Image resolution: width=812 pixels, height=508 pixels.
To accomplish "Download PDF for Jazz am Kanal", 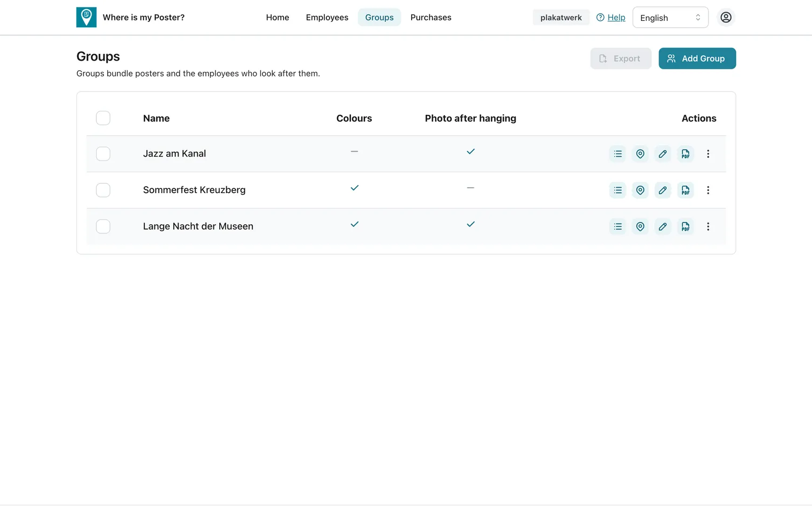I will coord(686,154).
